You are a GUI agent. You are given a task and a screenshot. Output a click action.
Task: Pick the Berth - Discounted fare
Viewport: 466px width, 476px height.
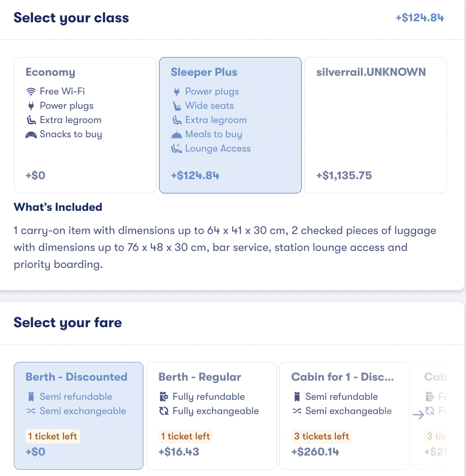click(x=78, y=415)
